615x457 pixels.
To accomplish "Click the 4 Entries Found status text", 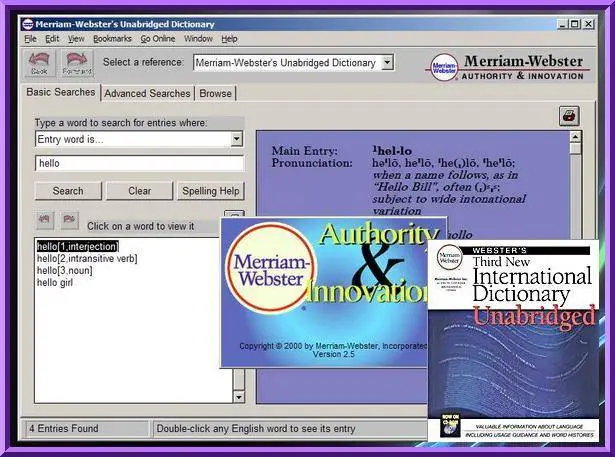I will (64, 428).
